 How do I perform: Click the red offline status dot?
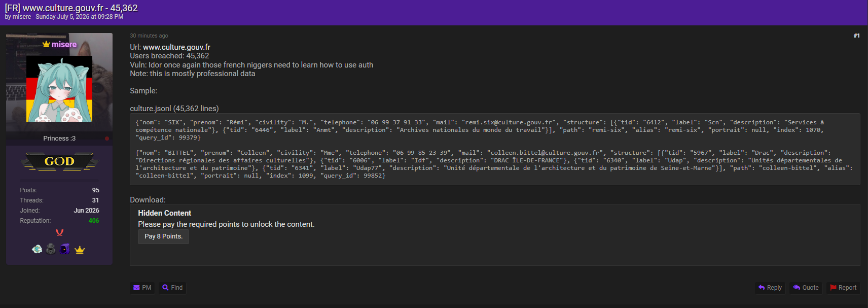click(x=107, y=139)
